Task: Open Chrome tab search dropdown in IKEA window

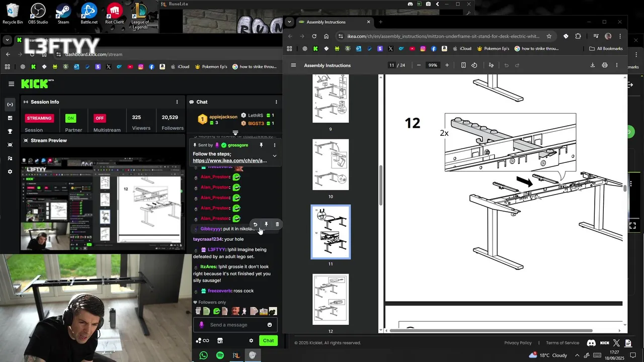Action: [x=289, y=22]
